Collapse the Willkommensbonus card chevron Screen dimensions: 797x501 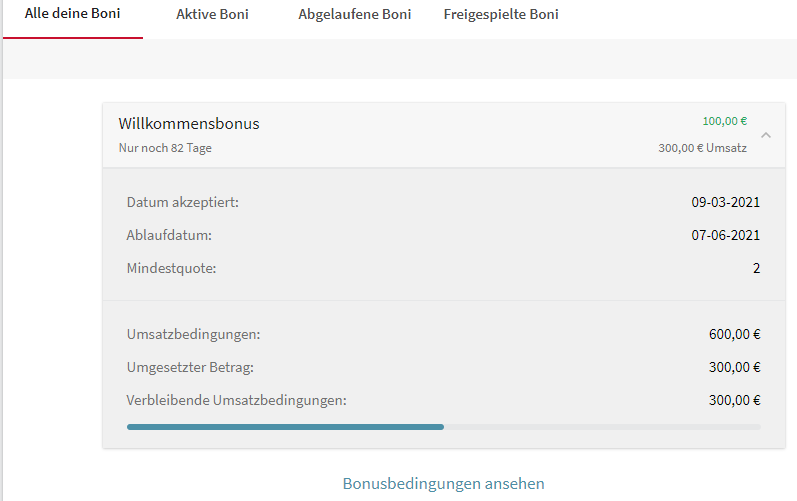[765, 135]
